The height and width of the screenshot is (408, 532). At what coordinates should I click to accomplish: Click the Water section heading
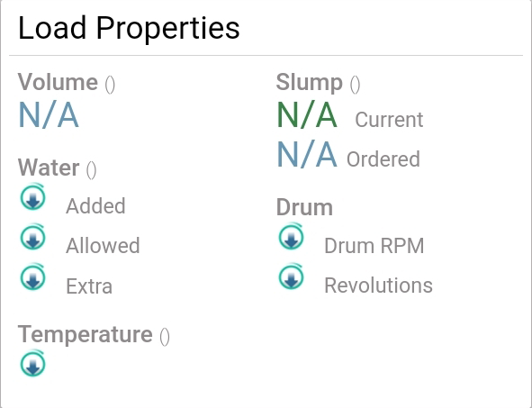[x=49, y=168]
